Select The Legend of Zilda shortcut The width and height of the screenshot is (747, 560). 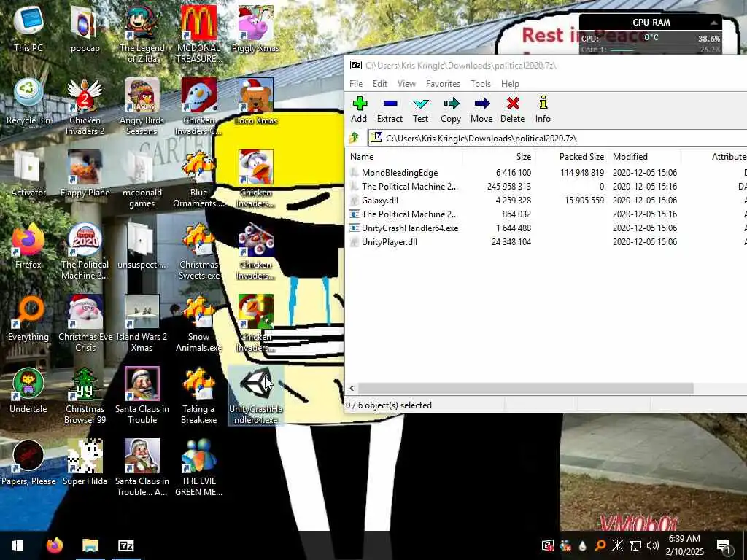tap(142, 34)
